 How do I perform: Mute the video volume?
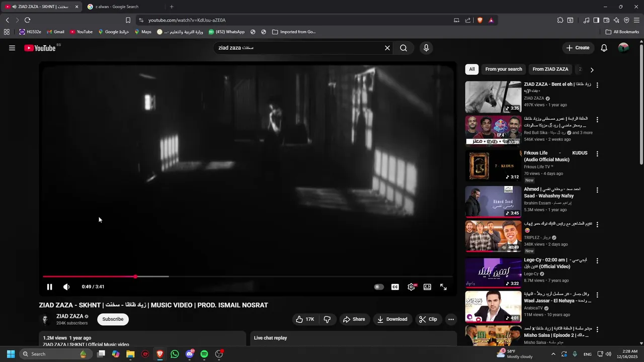pyautogui.click(x=66, y=287)
